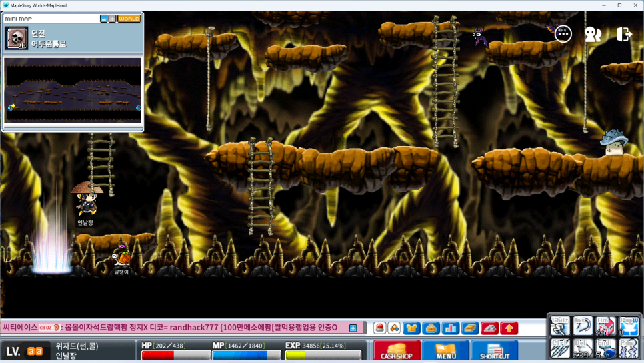Click the red keyboard settings icon

[489, 328]
